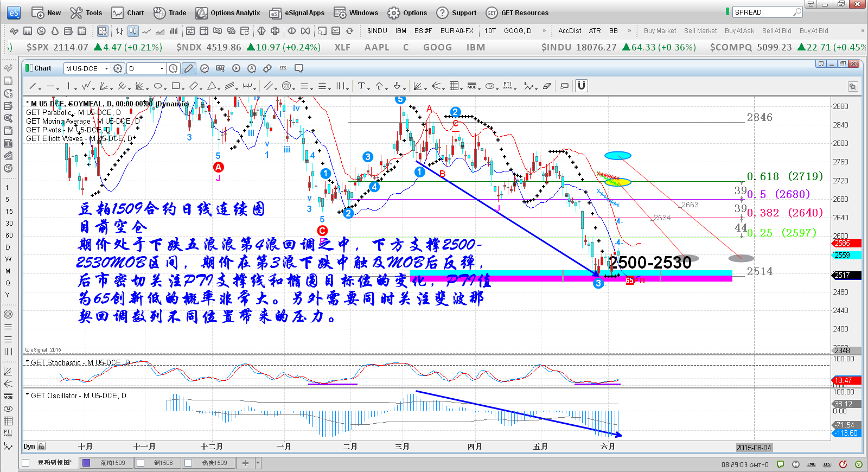
Task: Select the MOB study tool
Action: 472,86
